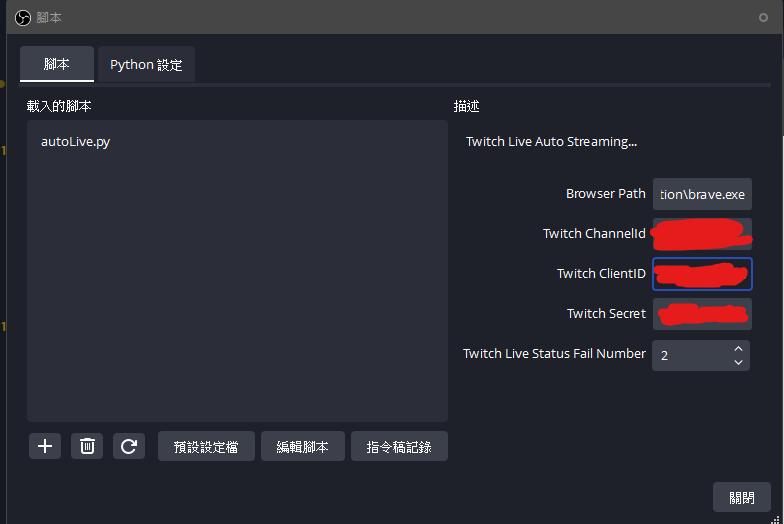Image resolution: width=784 pixels, height=524 pixels.
Task: Close the dialog with the 關閉 button
Action: [742, 498]
